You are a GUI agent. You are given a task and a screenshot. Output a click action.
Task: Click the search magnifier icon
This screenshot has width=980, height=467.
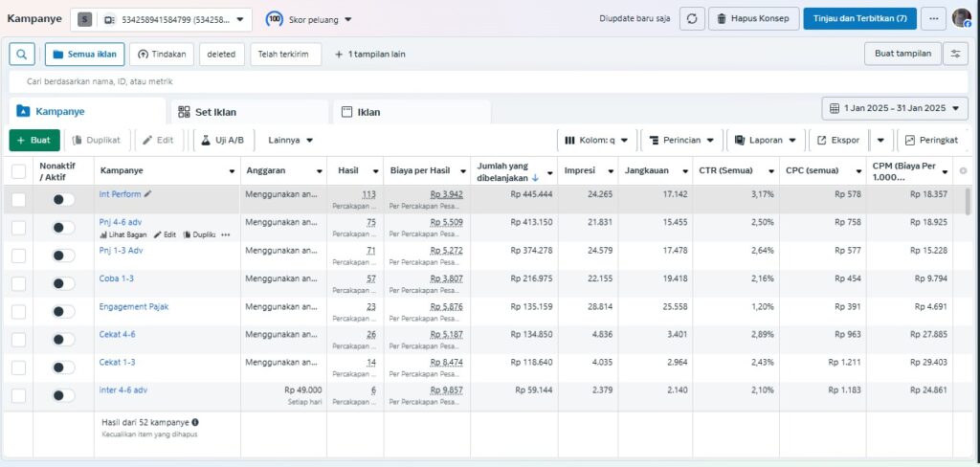21,55
